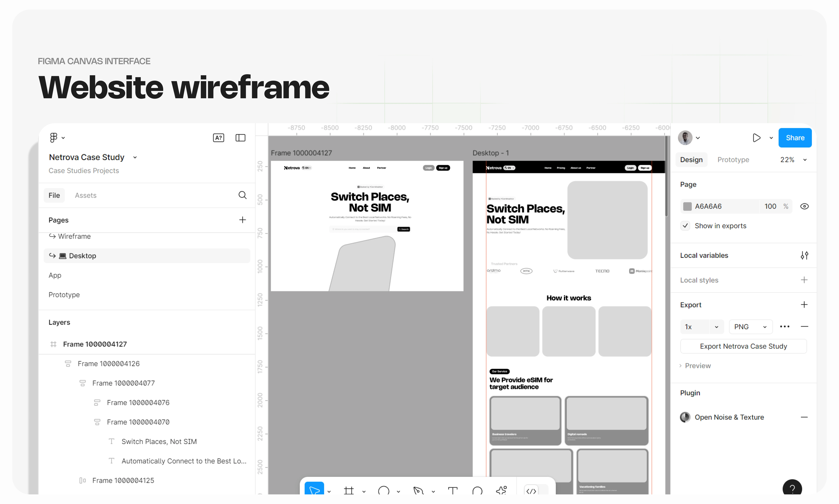Toggle the sidebar panel layout icon
Viewport: 839px width, 504px height.
pos(240,138)
